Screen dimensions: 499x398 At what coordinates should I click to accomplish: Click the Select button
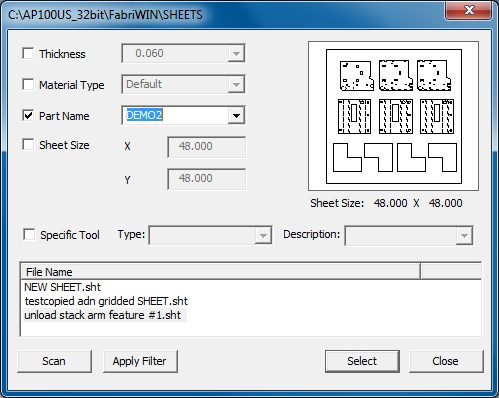[362, 361]
